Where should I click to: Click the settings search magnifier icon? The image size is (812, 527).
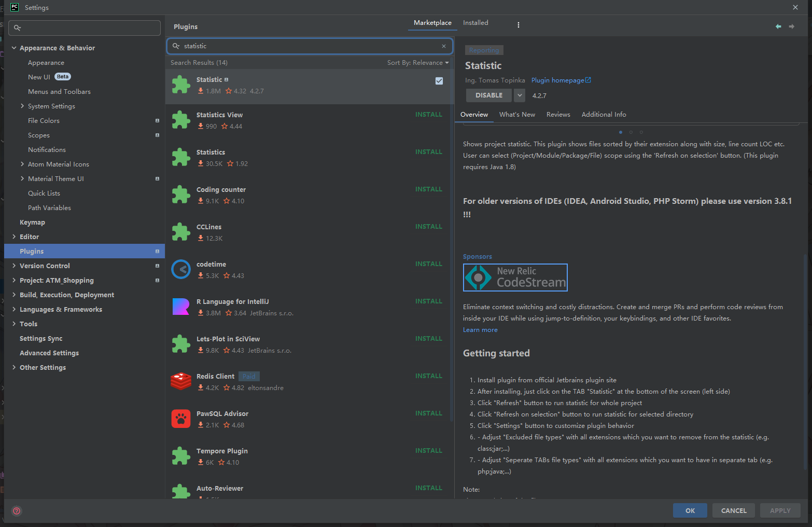tap(17, 28)
